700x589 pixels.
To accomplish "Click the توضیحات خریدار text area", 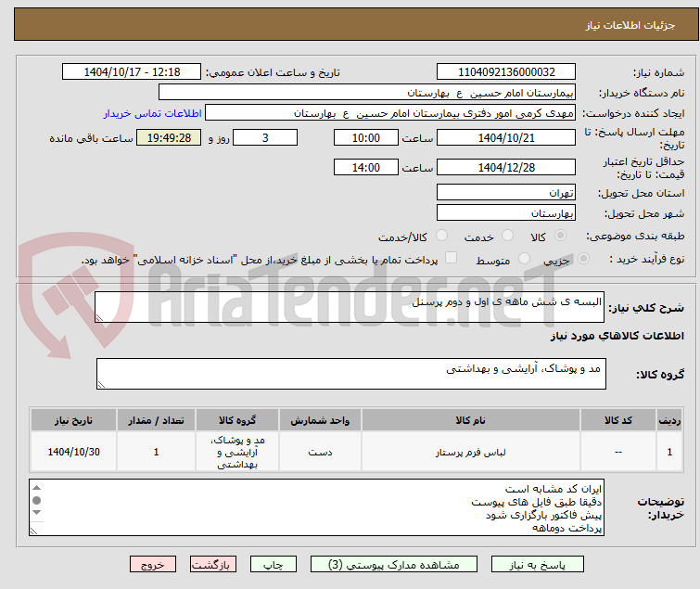I will tap(316, 507).
